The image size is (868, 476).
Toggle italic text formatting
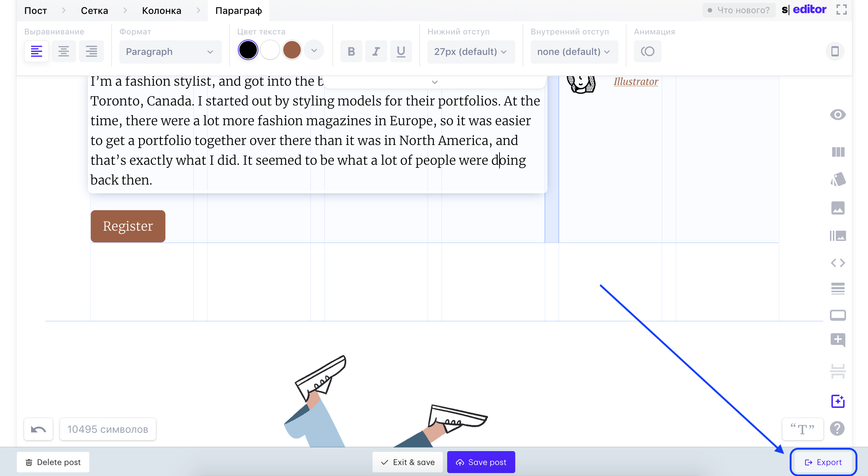[376, 51]
